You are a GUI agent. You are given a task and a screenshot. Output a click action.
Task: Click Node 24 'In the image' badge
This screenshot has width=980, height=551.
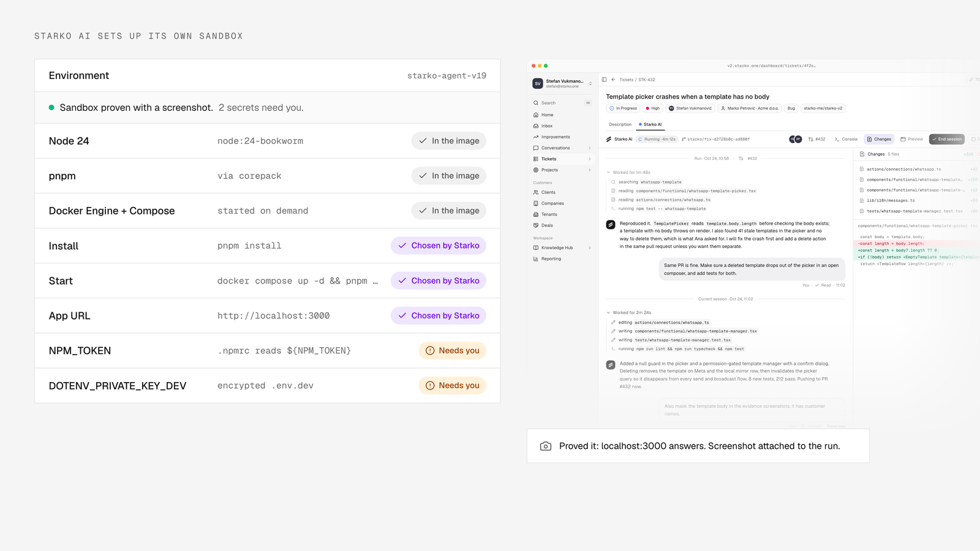pyautogui.click(x=449, y=141)
